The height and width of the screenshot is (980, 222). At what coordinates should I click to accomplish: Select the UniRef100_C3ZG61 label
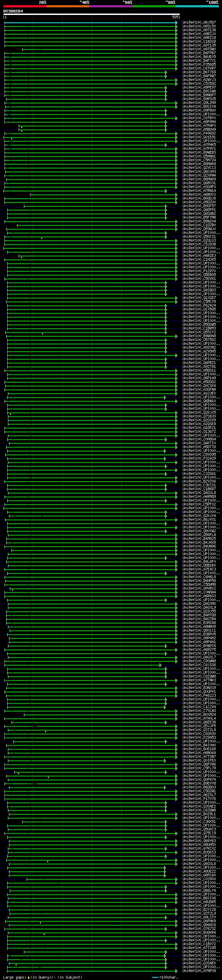[x=199, y=473]
